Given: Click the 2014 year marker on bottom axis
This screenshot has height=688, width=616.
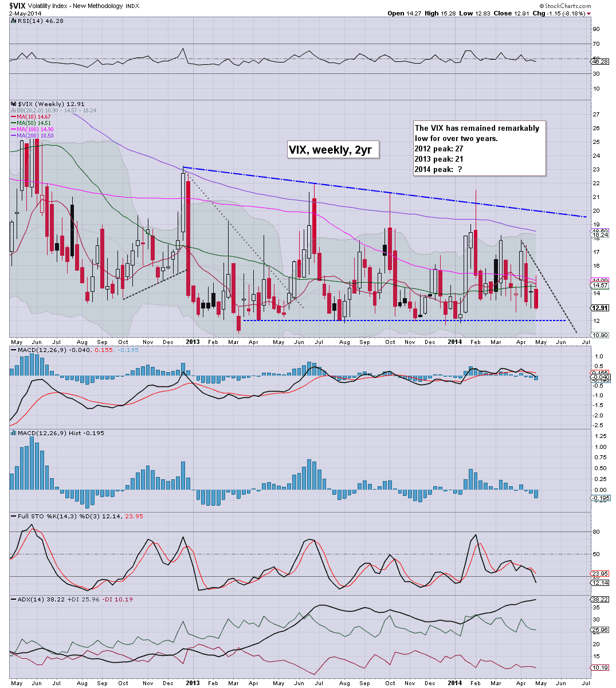Looking at the screenshot, I should pos(455,683).
